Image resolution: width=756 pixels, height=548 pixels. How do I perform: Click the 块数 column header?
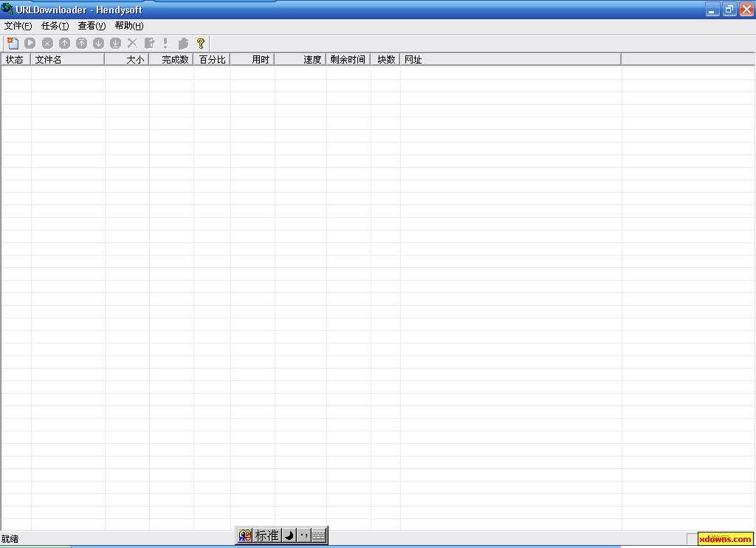pyautogui.click(x=385, y=59)
